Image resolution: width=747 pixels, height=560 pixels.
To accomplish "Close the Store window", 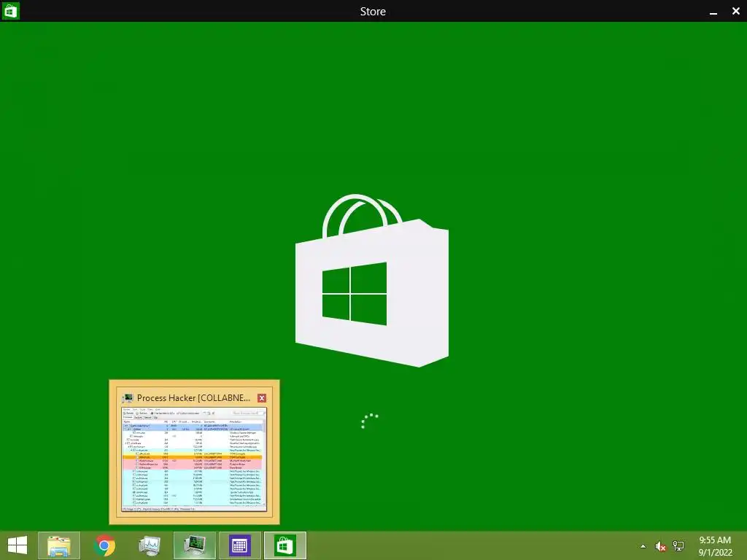I will click(735, 11).
